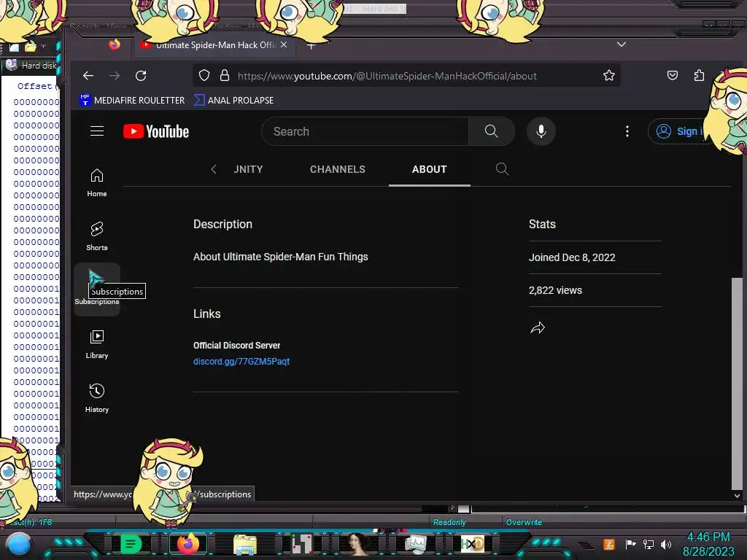Click the scroll down arrow at page bottom
Image resolution: width=747 pixels, height=560 pixels.
tap(737, 496)
